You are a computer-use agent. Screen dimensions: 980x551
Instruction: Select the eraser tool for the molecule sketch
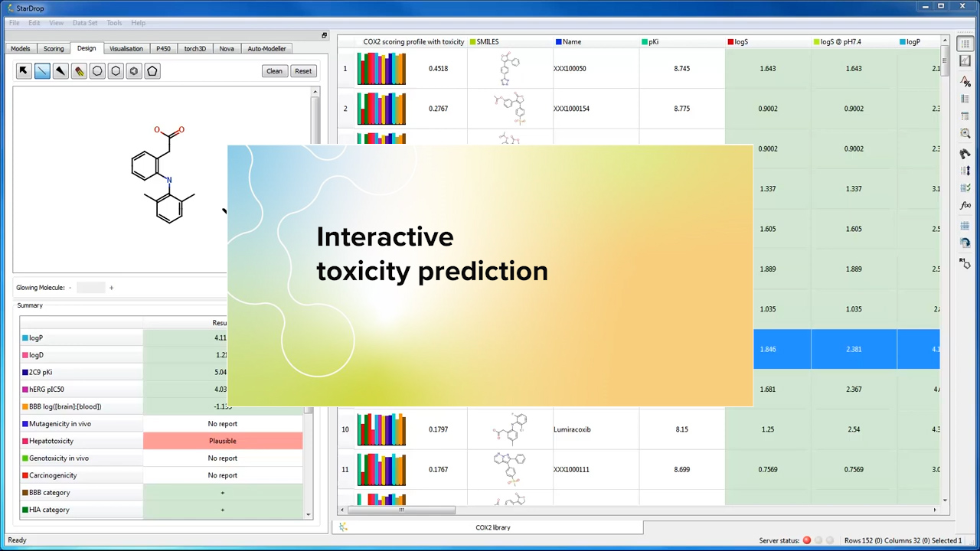(x=79, y=70)
